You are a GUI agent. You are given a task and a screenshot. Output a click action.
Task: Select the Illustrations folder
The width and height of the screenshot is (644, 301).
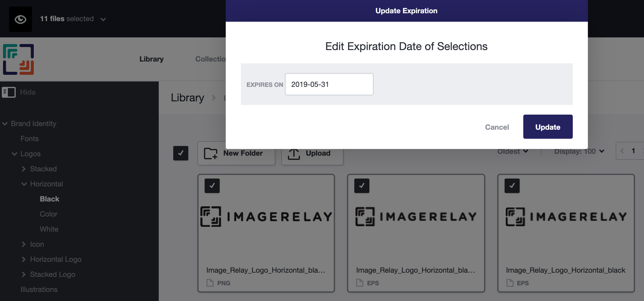(39, 290)
